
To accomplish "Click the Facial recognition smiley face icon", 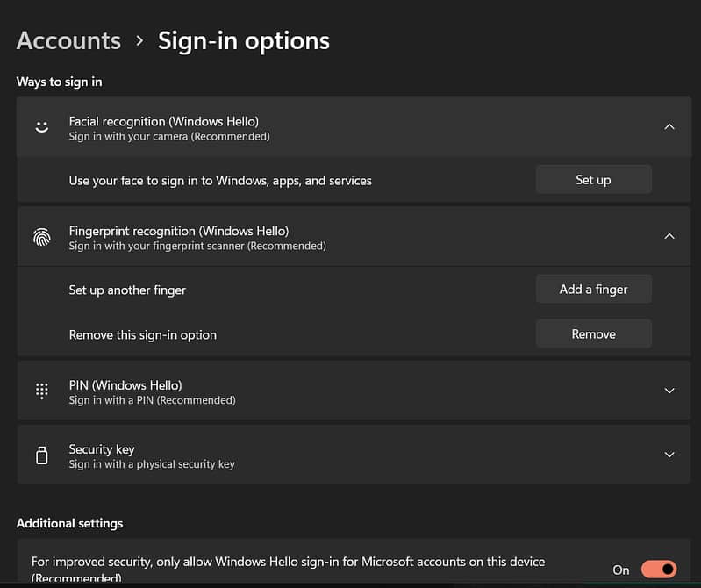I will [x=41, y=127].
